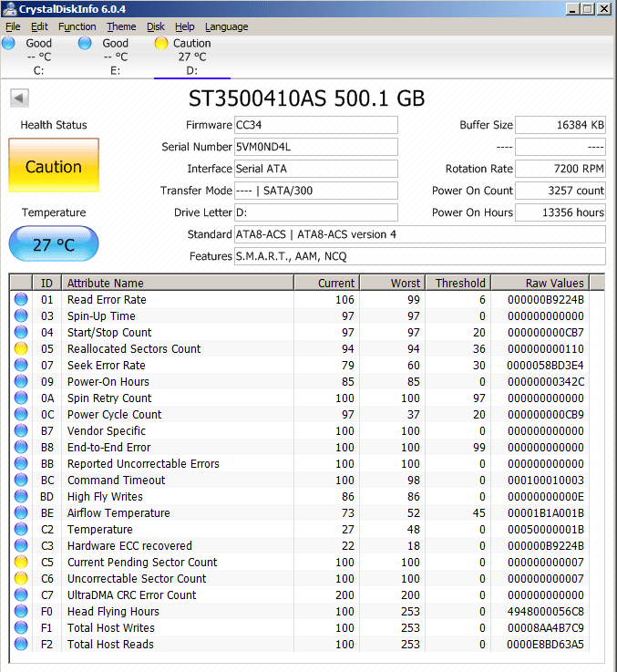This screenshot has width=617, height=672.
Task: Click the blue status icon for Spin-Up Time
Action: (21, 315)
